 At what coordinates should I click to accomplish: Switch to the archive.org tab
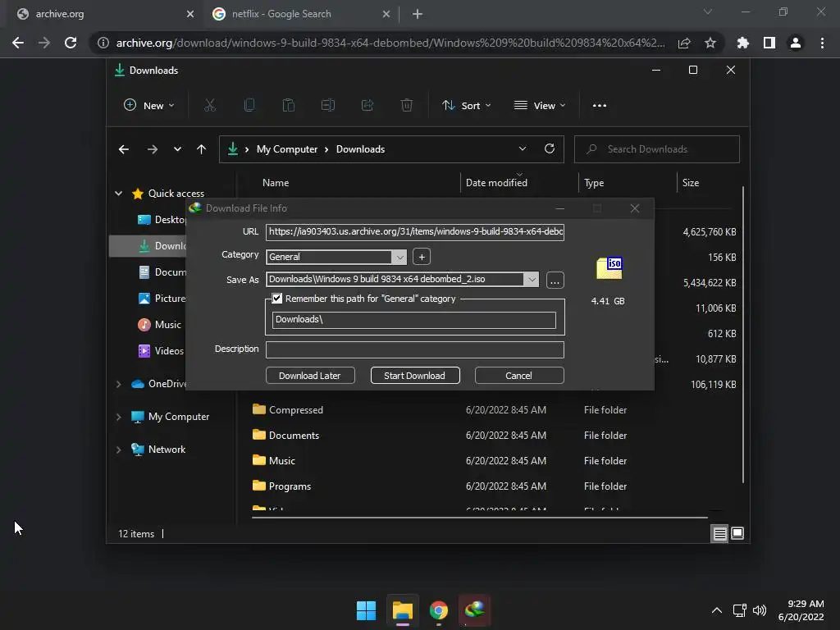[102, 14]
